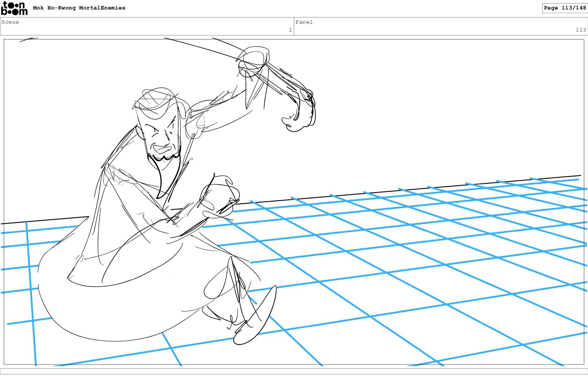
Task: Select the 'Mok Ho-Kwong MortalEnemies' title text
Action: coord(79,8)
